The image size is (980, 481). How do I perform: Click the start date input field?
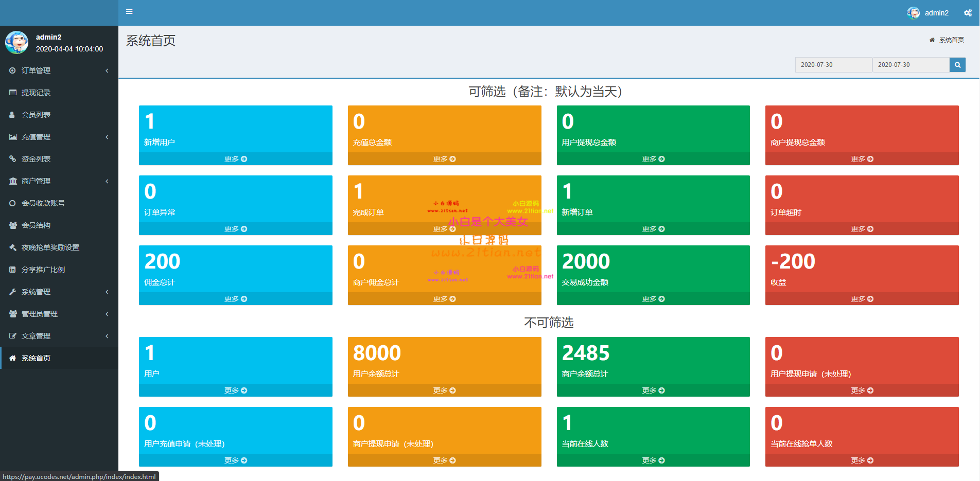[833, 65]
